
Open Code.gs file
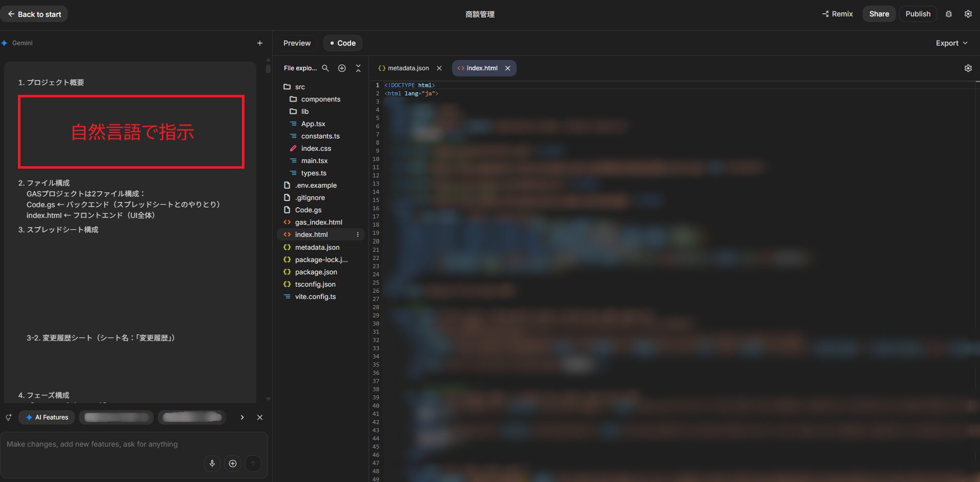coord(320,210)
